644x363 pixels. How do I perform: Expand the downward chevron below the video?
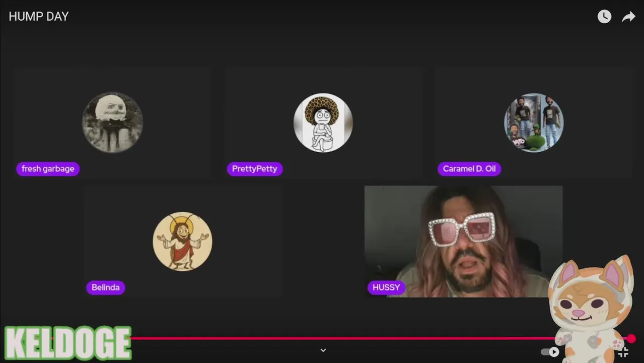323,350
